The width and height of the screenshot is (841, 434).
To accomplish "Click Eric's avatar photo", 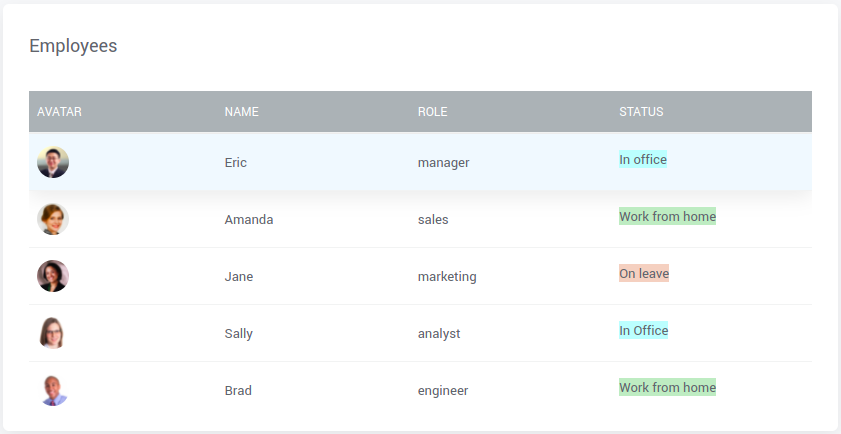I will tap(53, 162).
